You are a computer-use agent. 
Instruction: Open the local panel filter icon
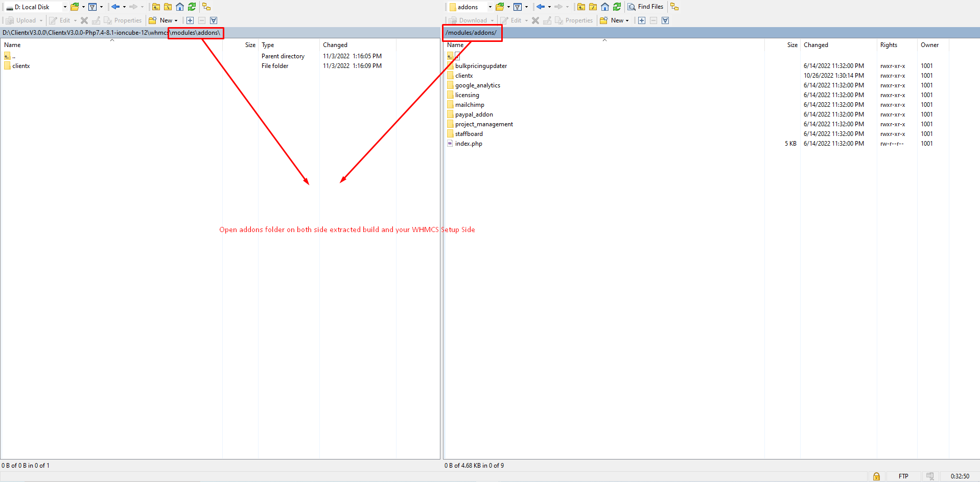click(92, 7)
